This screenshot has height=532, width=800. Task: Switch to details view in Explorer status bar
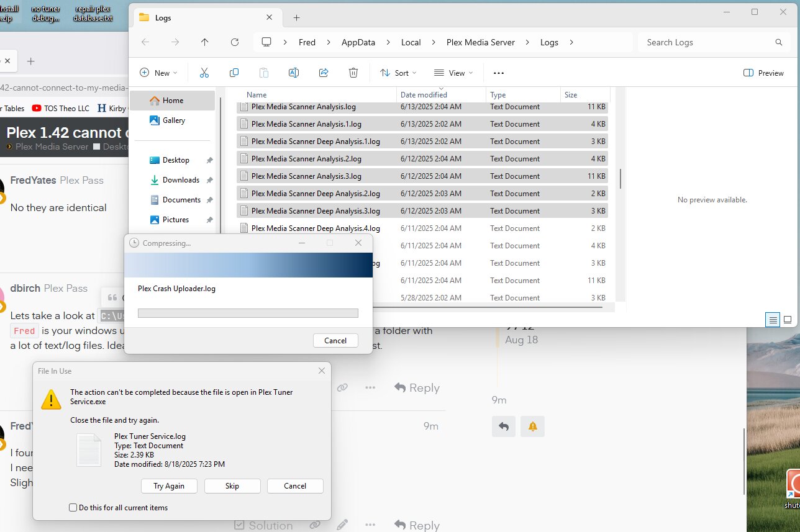[773, 320]
